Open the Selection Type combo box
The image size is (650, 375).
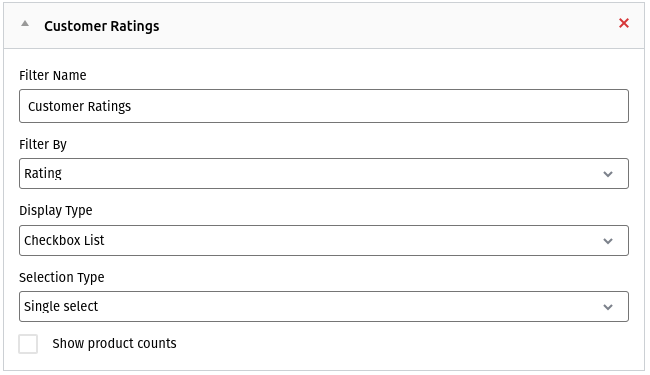324,307
